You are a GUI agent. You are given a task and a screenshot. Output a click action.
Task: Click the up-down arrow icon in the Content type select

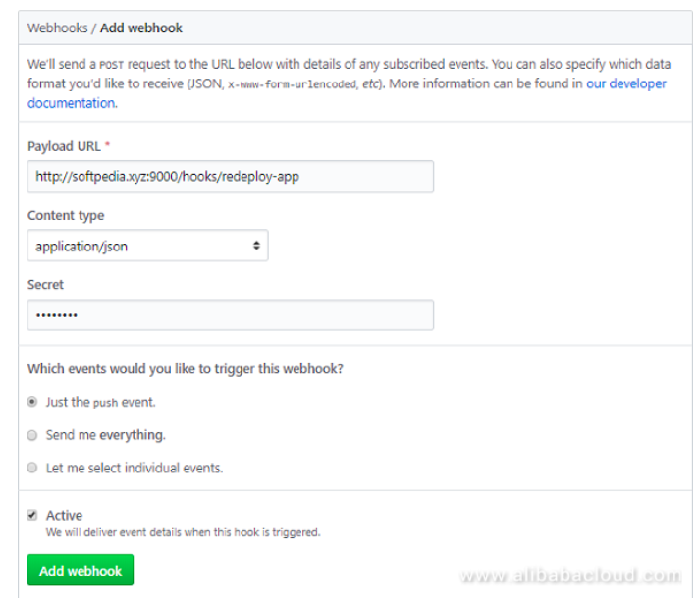point(256,246)
